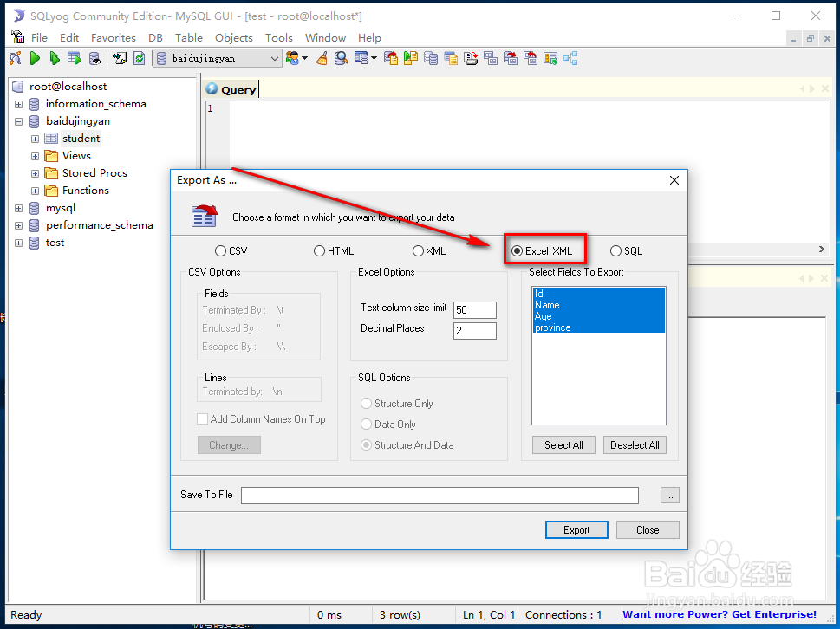Screen dimensions: 840x629
Task: Expand the student table node
Action: 35,139
